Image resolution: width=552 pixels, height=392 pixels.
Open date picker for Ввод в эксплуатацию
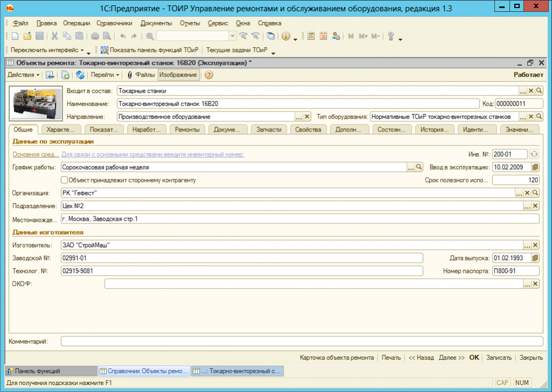535,167
